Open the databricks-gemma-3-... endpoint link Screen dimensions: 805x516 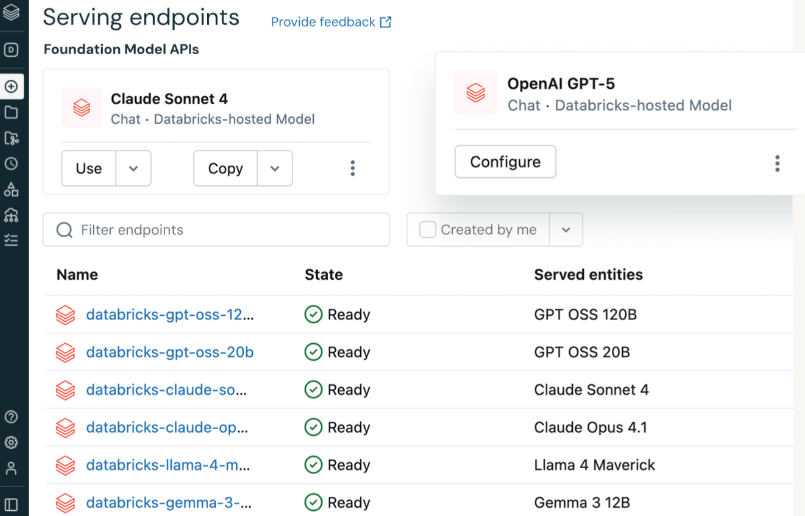[169, 502]
